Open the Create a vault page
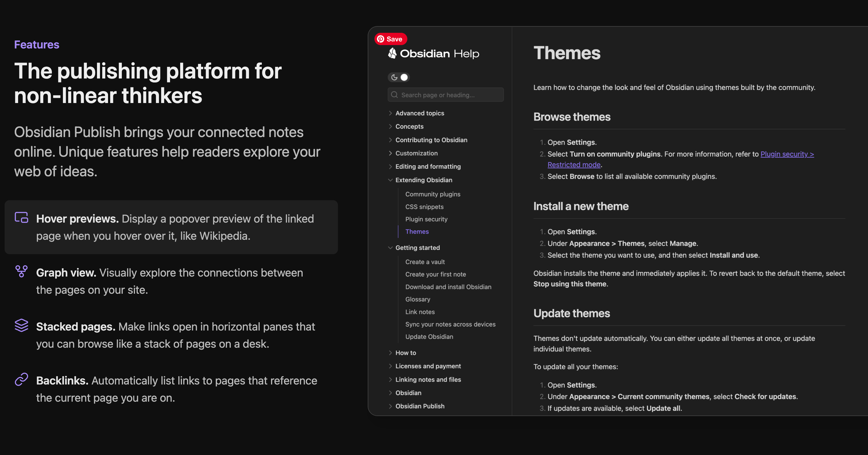The width and height of the screenshot is (868, 455). [x=425, y=262]
